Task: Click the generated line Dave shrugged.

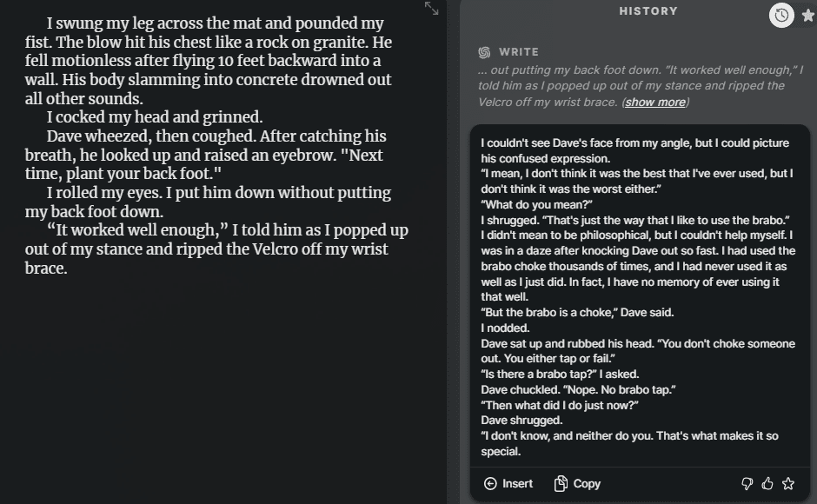Action: [521, 420]
